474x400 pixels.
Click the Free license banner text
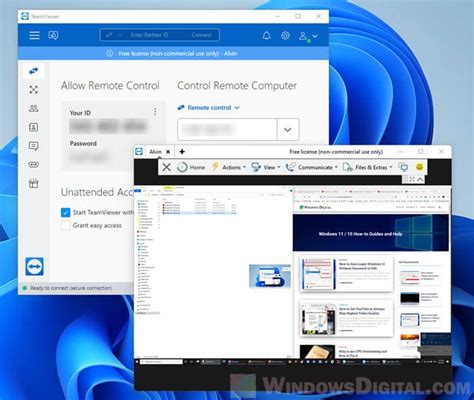pos(178,53)
